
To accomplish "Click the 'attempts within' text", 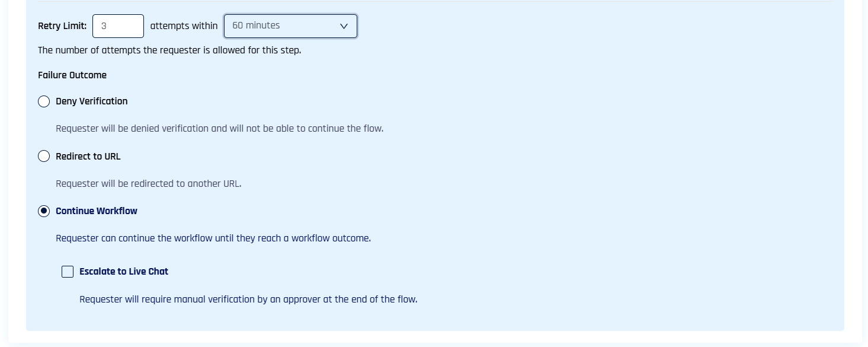I will pyautogui.click(x=184, y=26).
